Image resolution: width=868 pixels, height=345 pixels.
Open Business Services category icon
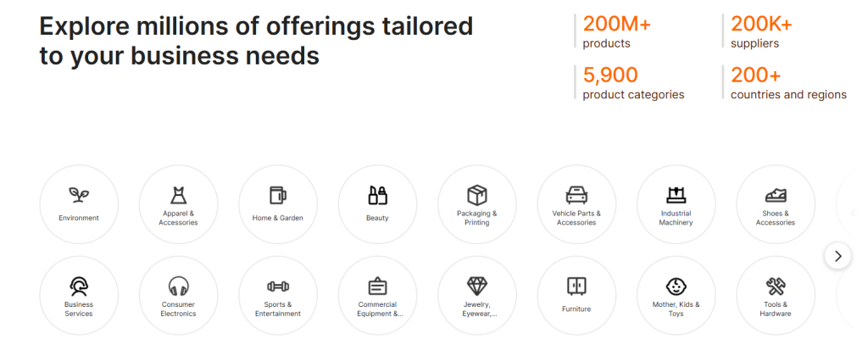pos(79,287)
